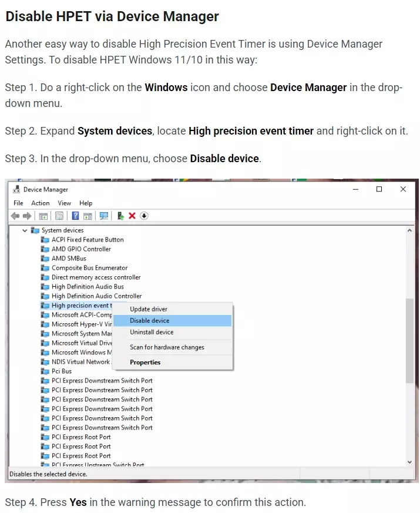Click the vertical scrollbar thumb in the device list
Image resolution: width=420 pixels, height=513 pixels.
click(x=409, y=341)
